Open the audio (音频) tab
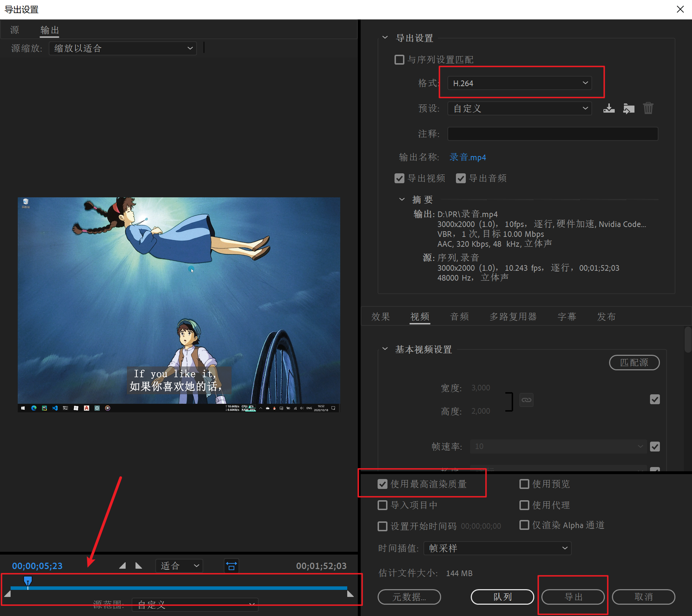Viewport: 692px width, 616px height. (x=459, y=317)
